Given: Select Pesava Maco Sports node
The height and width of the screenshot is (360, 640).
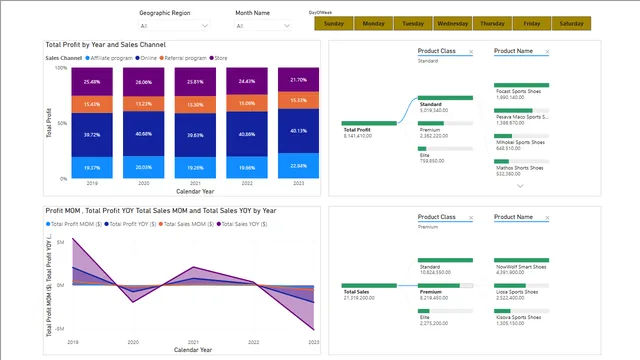Looking at the screenshot, I should [522, 111].
